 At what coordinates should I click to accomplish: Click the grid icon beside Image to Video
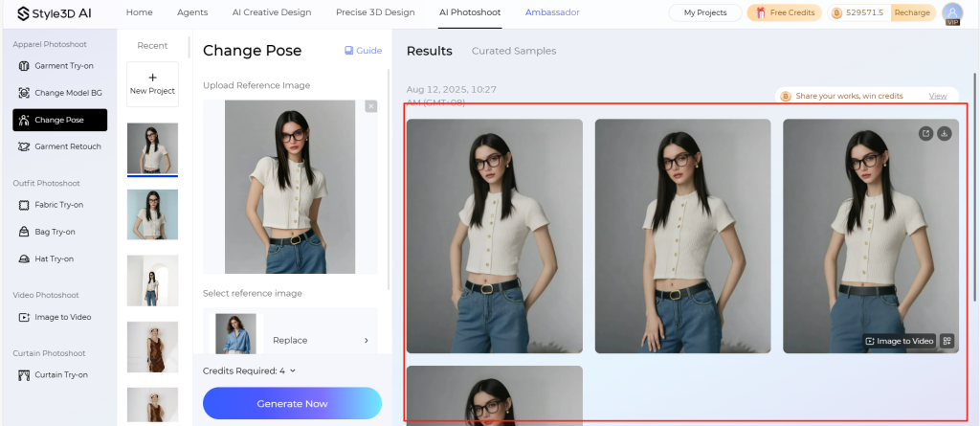pos(947,341)
